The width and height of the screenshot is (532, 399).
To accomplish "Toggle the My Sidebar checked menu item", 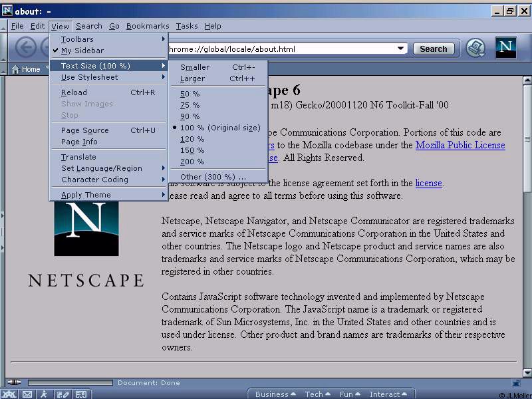I will pos(109,51).
